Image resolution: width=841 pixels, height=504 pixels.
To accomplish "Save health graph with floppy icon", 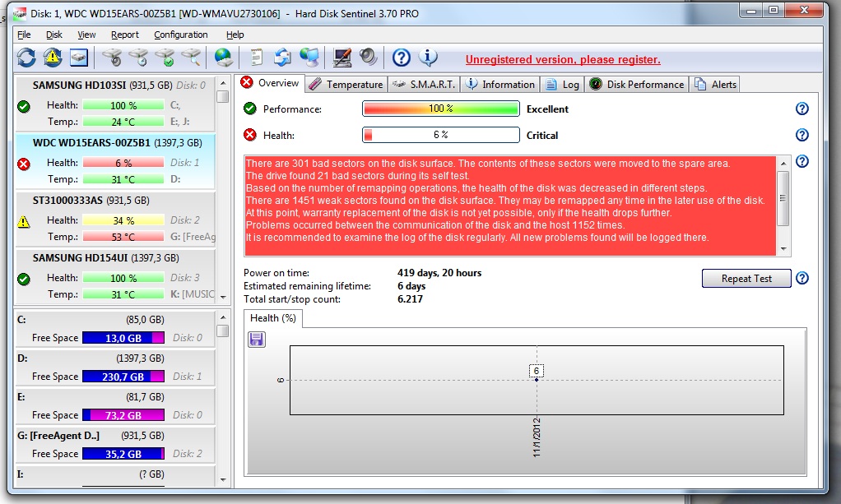I will pyautogui.click(x=257, y=340).
